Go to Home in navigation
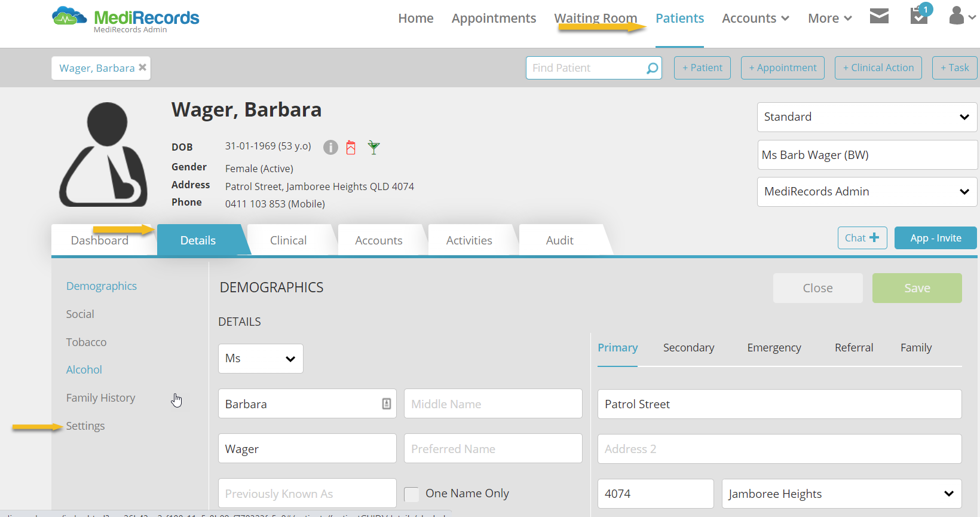Viewport: 980px width, 517px height. [416, 19]
